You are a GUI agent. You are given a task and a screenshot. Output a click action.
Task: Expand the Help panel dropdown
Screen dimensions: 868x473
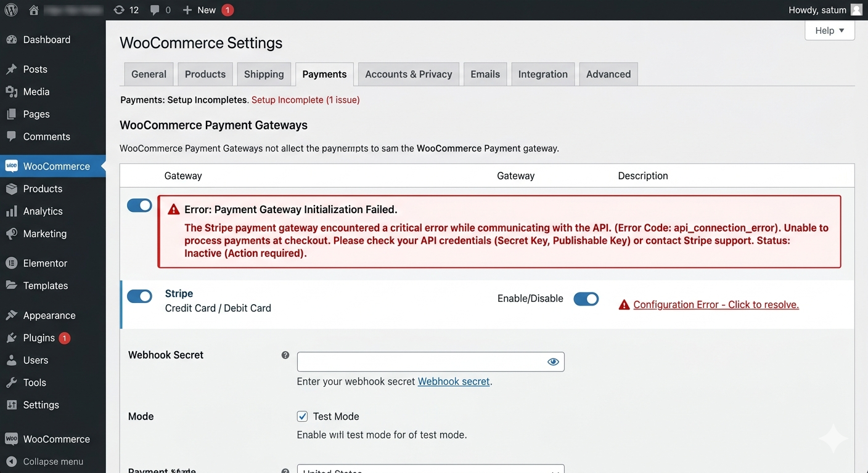point(830,30)
